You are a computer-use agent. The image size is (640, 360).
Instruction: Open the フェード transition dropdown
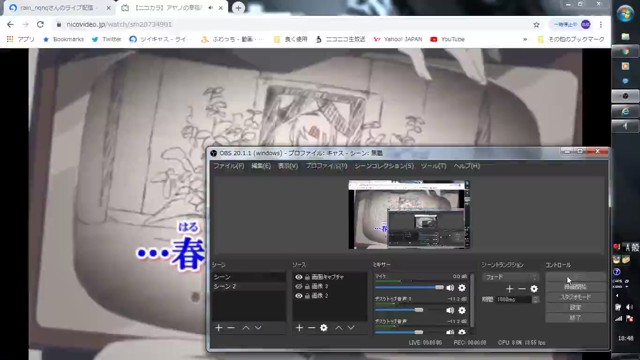click(x=510, y=277)
